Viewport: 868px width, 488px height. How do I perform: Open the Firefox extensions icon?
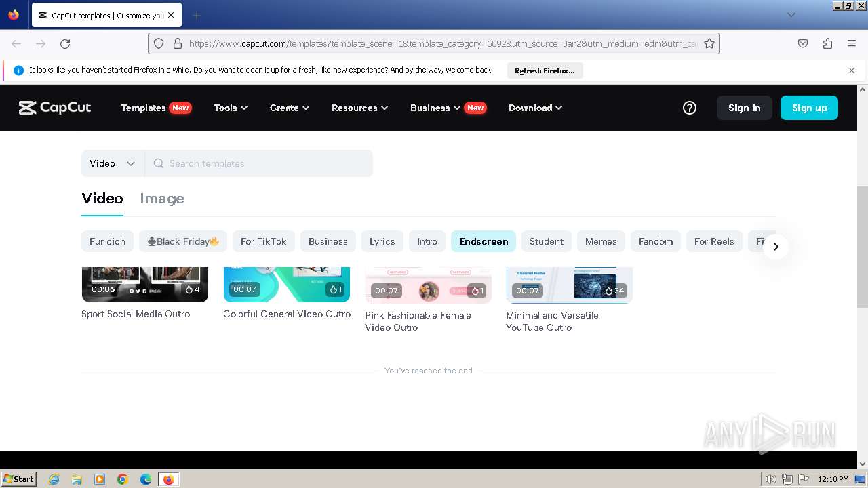point(827,43)
